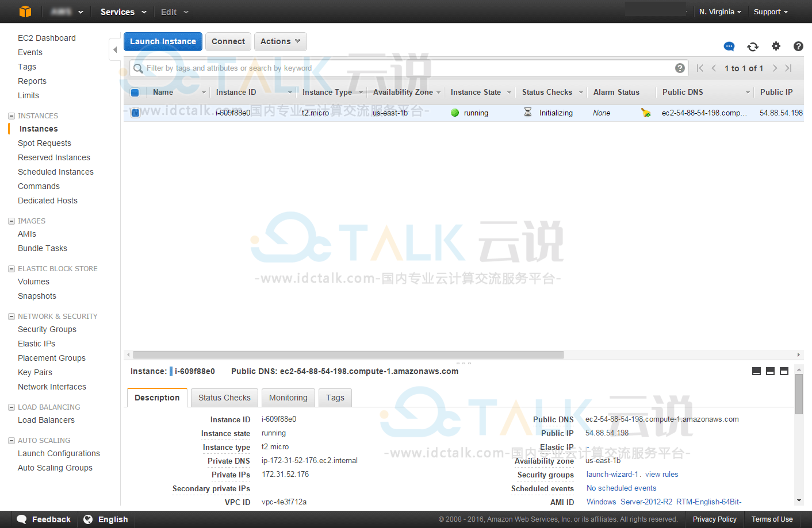Go to first page of results

[x=700, y=68]
